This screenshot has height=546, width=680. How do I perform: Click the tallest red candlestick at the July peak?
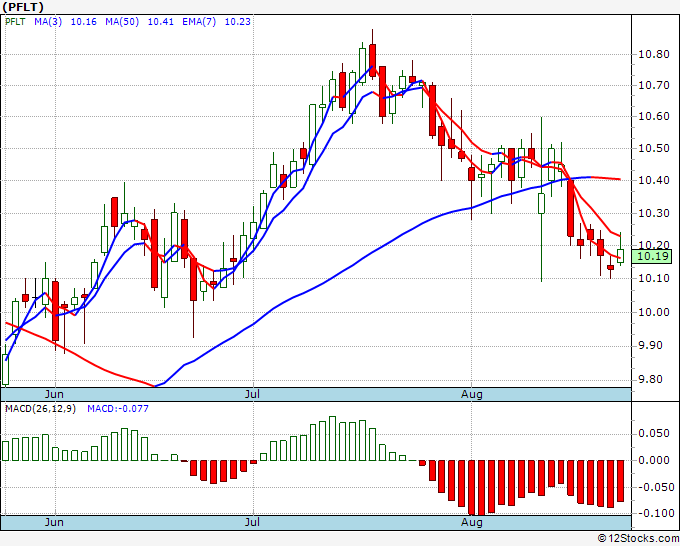point(372,60)
